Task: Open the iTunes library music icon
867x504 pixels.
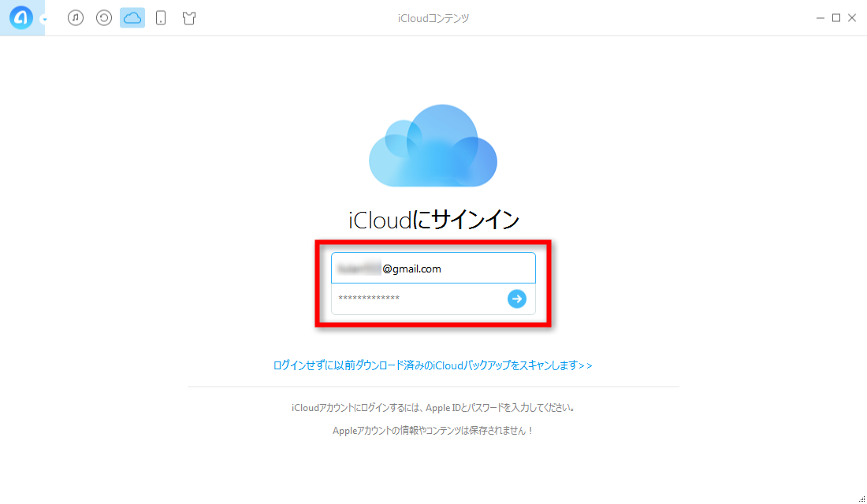Action: [76, 17]
